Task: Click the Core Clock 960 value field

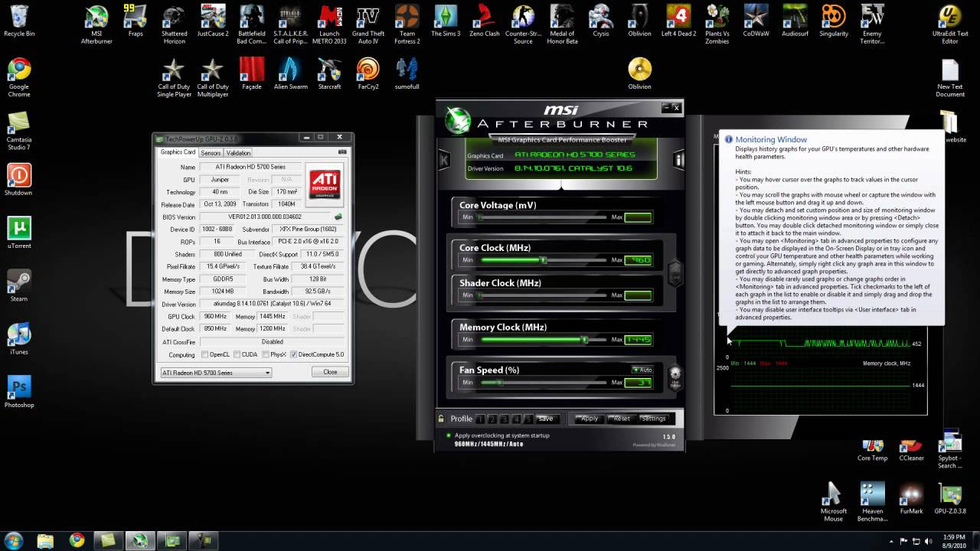Action: click(x=638, y=260)
